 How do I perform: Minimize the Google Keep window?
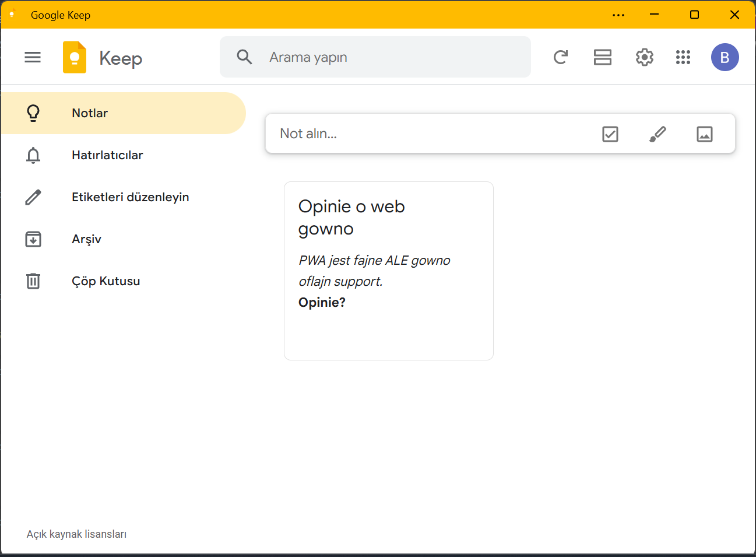(655, 15)
